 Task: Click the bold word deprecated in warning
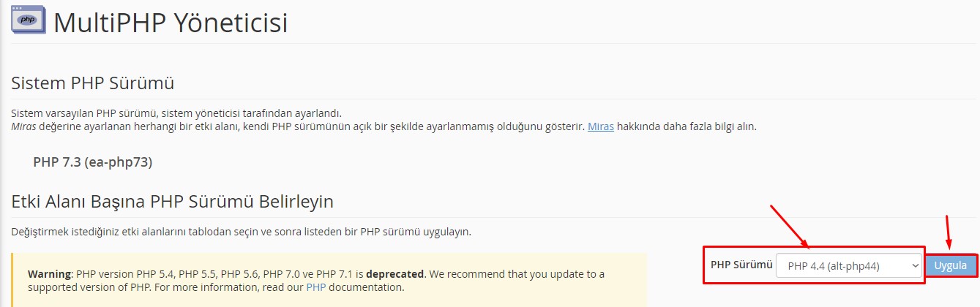pyautogui.click(x=394, y=274)
